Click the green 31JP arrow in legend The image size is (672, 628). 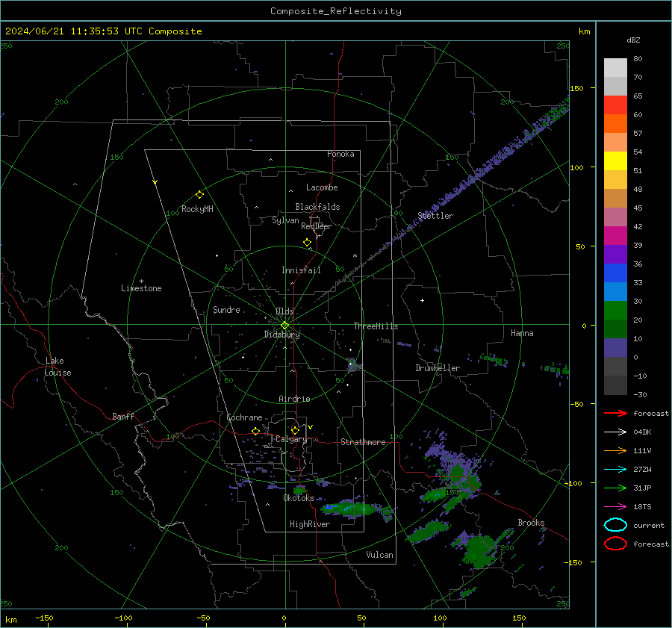[x=615, y=488]
